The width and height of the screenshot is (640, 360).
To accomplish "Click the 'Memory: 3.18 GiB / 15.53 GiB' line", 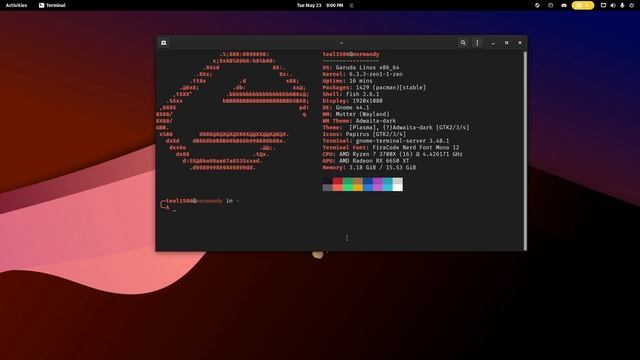I will tap(369, 167).
